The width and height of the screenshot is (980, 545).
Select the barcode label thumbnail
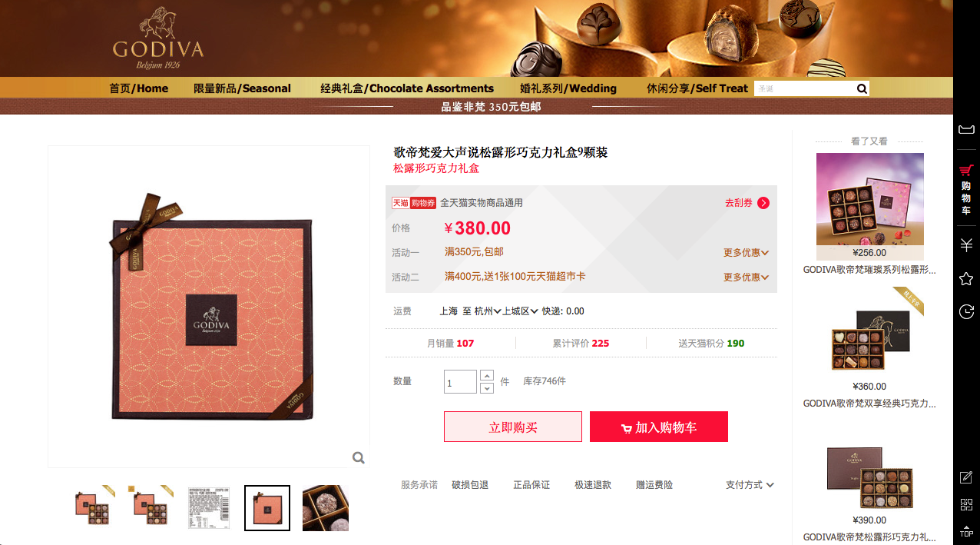click(209, 508)
